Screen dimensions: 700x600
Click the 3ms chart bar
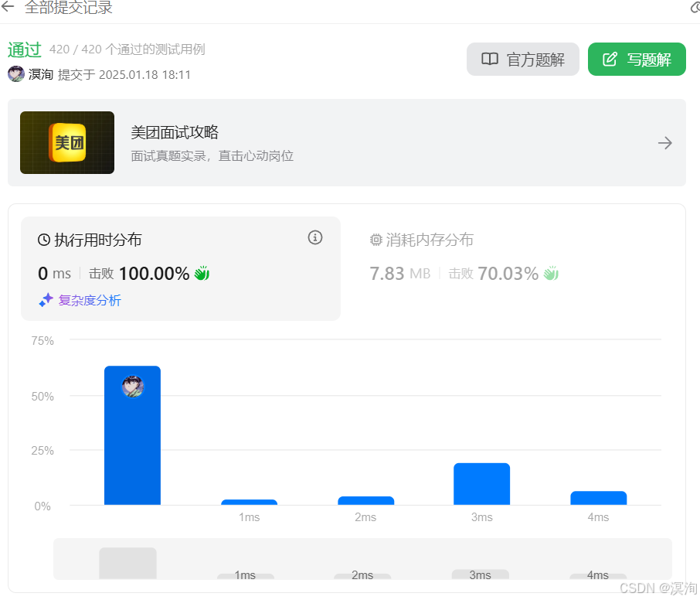pyautogui.click(x=481, y=484)
